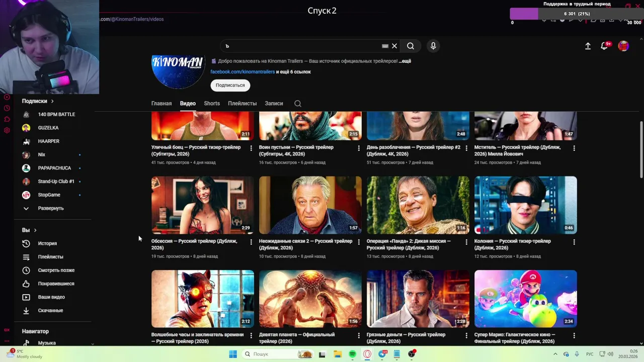Image resolution: width=644 pixels, height=362 pixels.
Task: Open the Вы section chevron
Action: click(x=35, y=230)
